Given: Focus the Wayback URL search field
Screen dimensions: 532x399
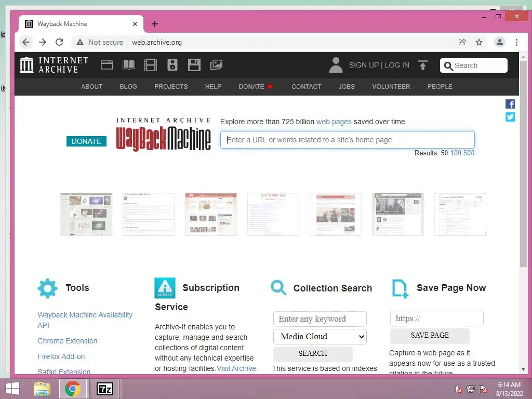Looking at the screenshot, I should (x=347, y=140).
